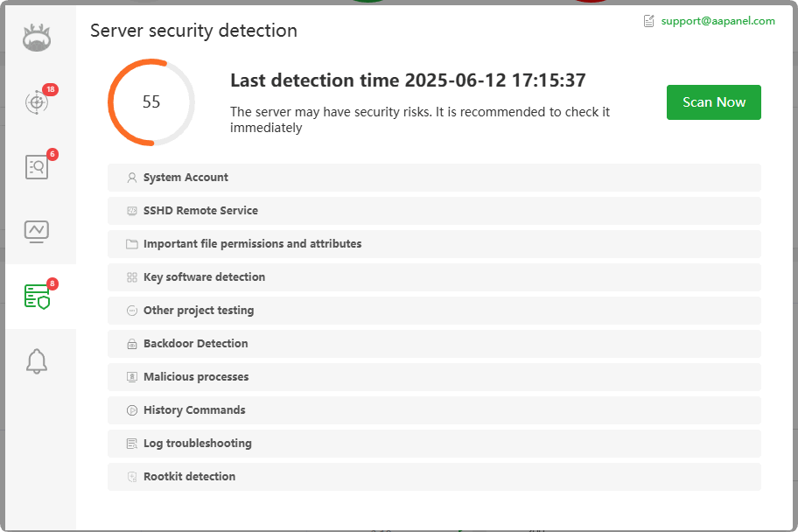
Task: Expand the SSHD Remote Service section
Action: [434, 211]
